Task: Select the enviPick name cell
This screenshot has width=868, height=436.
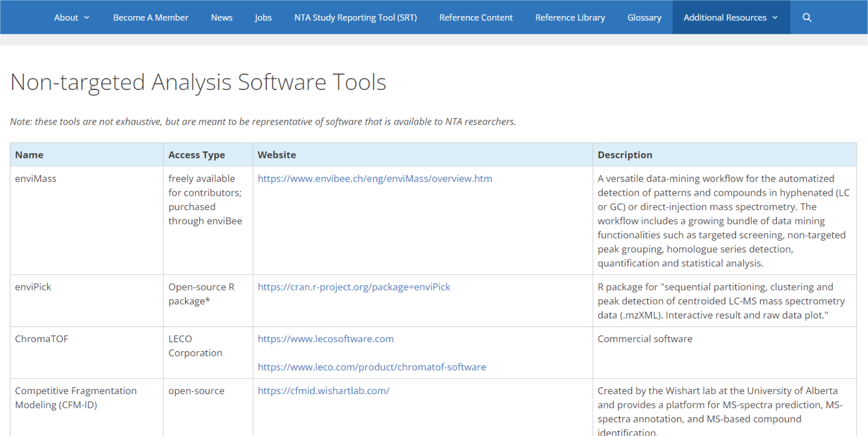Action: 87,301
